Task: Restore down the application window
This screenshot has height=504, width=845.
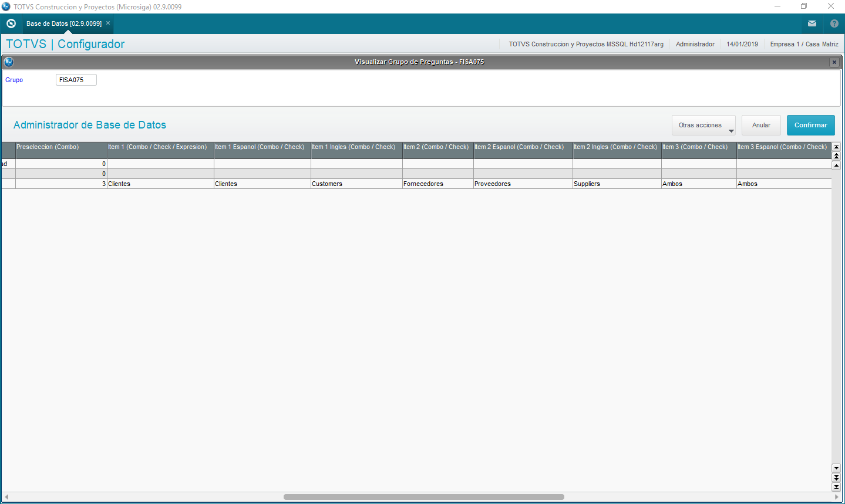Action: (804, 6)
